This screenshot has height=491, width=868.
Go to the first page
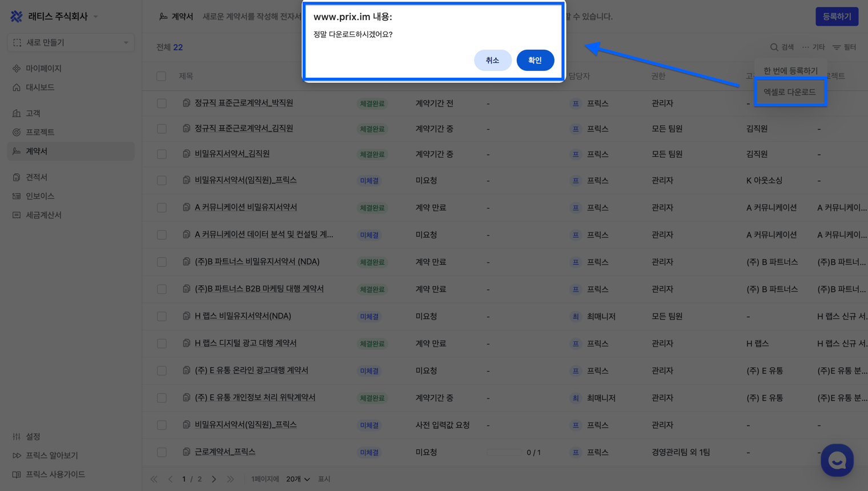point(154,479)
